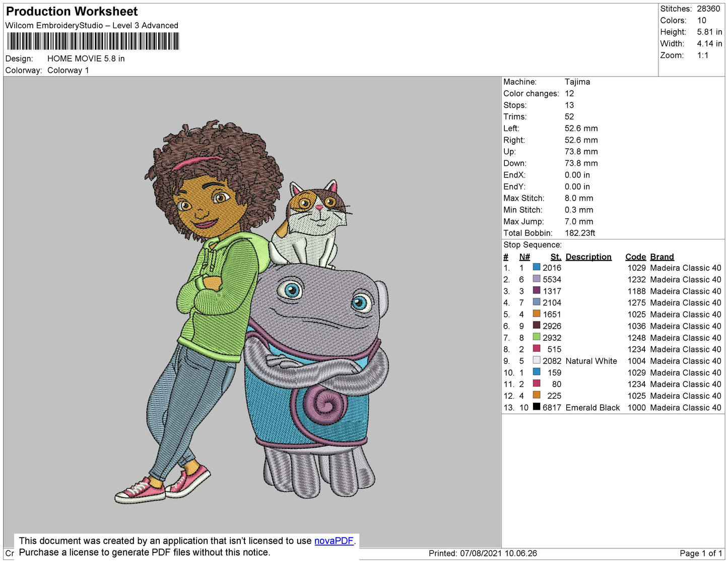The image size is (728, 563).
Task: Select the zoom value '1:1'
Action: 703,55
